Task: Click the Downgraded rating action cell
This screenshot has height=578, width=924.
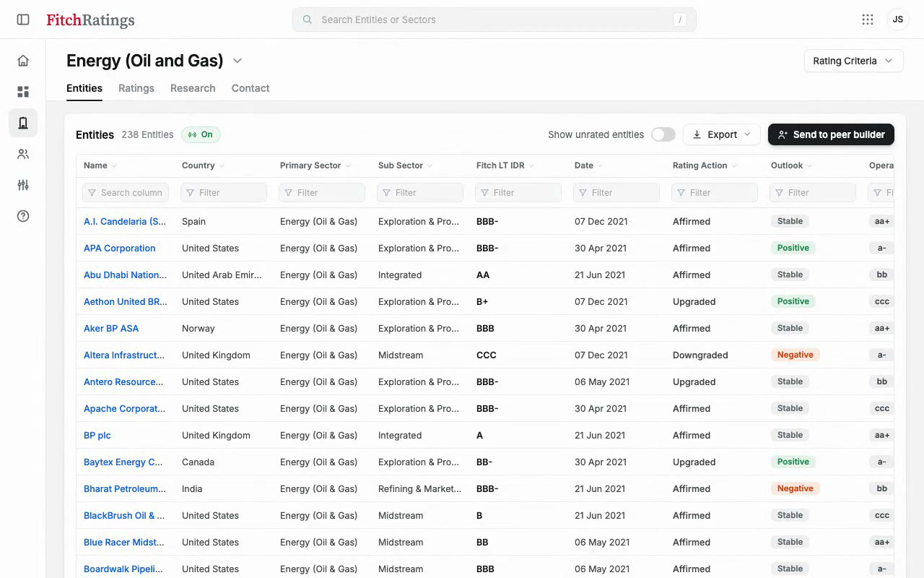Action: tap(700, 355)
